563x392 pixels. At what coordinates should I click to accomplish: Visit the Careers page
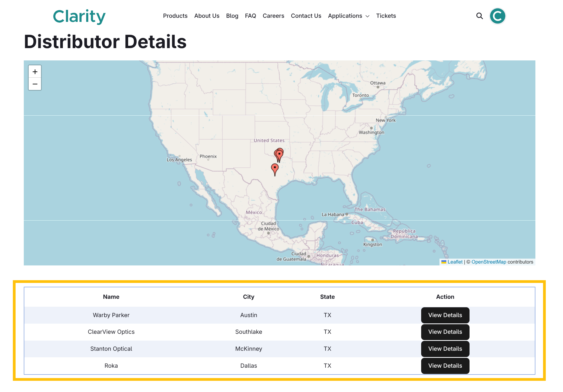coord(273,16)
